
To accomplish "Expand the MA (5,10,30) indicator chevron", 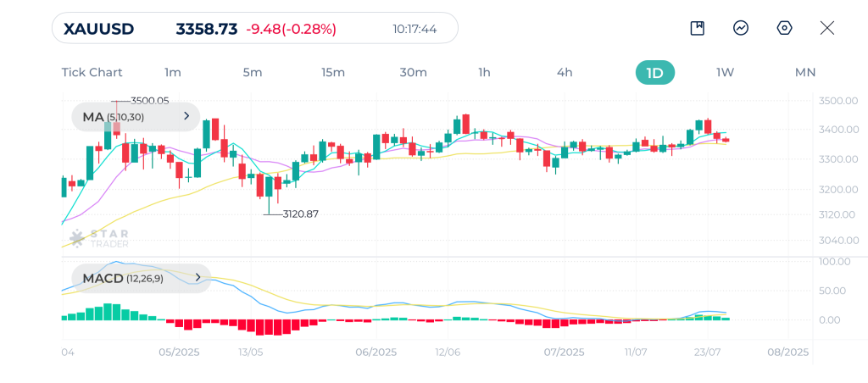I will click(186, 117).
